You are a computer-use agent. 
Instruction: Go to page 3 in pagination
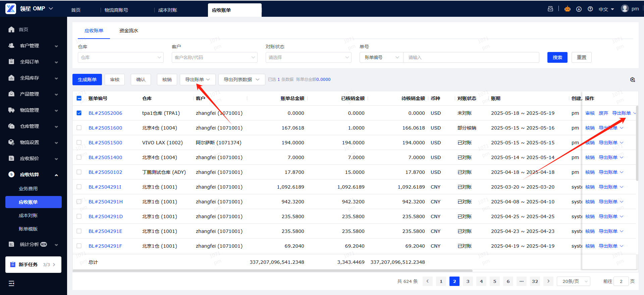click(468, 281)
